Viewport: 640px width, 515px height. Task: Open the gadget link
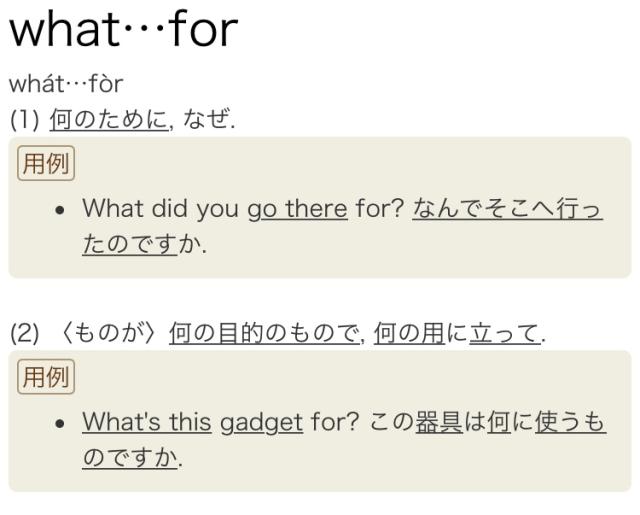262,422
